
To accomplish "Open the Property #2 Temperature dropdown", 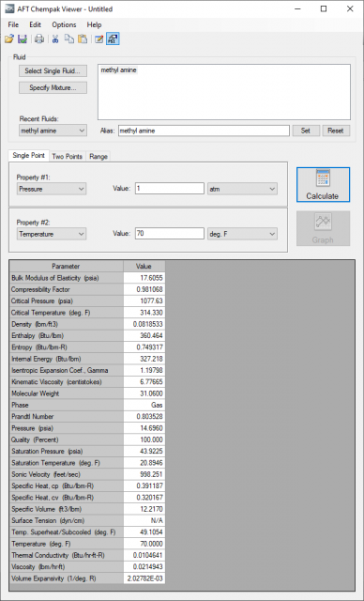I will click(52, 234).
